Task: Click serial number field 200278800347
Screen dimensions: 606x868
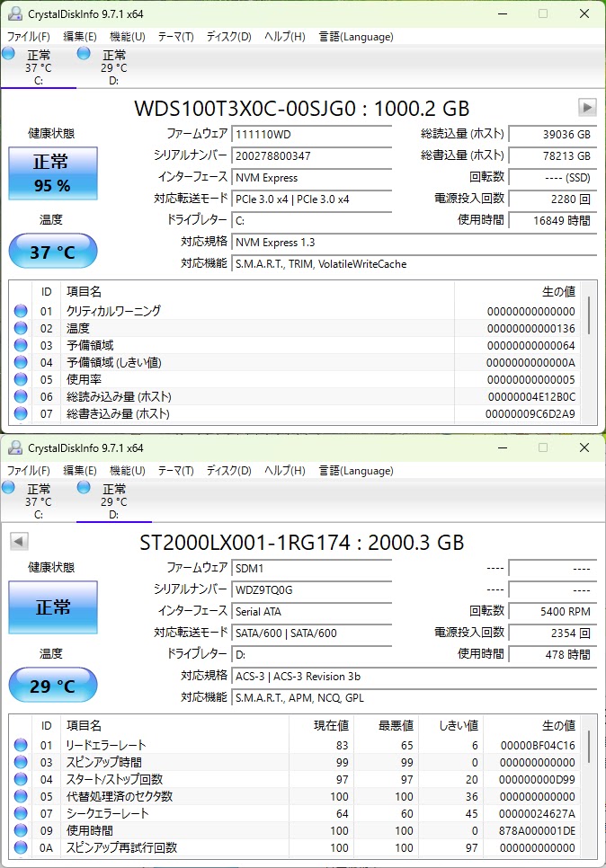Action: point(311,156)
